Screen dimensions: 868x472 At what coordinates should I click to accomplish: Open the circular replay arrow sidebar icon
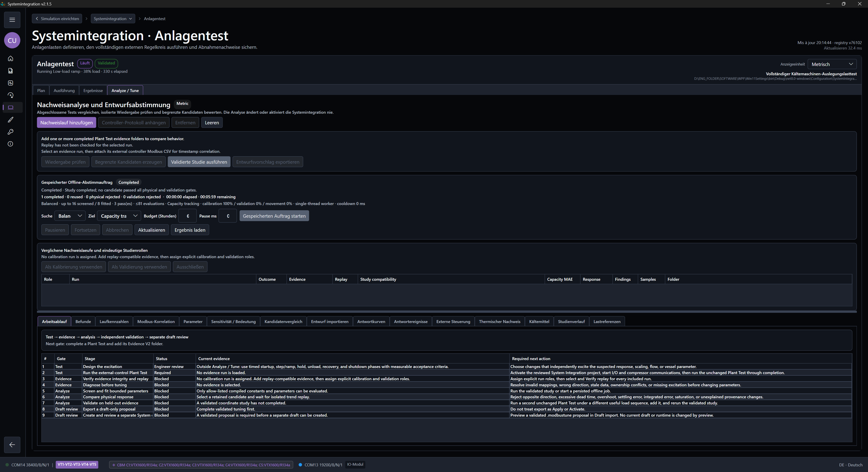[10, 95]
